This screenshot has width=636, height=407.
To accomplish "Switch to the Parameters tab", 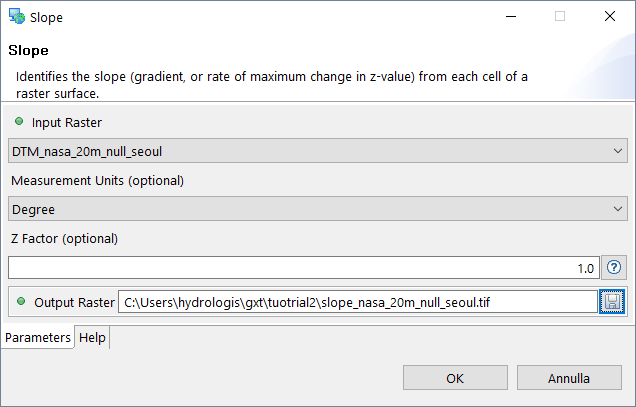I will [38, 338].
